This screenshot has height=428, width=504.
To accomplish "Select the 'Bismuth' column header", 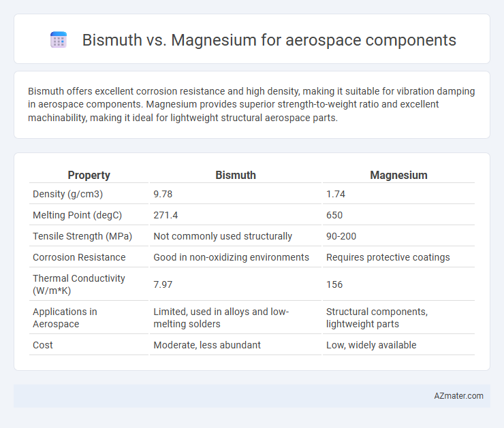I will coord(236,175).
